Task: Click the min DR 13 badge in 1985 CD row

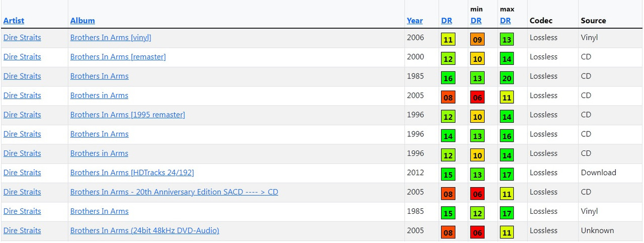Action: (x=477, y=78)
